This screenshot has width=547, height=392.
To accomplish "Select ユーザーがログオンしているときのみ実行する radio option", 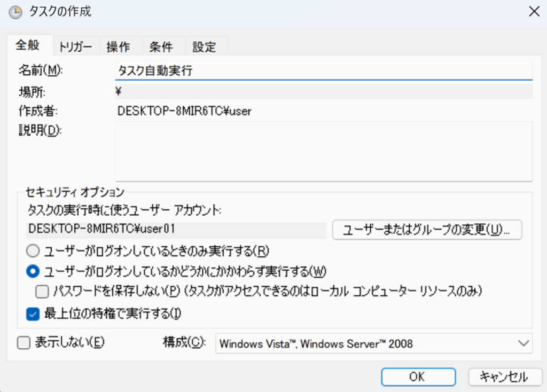I will (x=33, y=250).
